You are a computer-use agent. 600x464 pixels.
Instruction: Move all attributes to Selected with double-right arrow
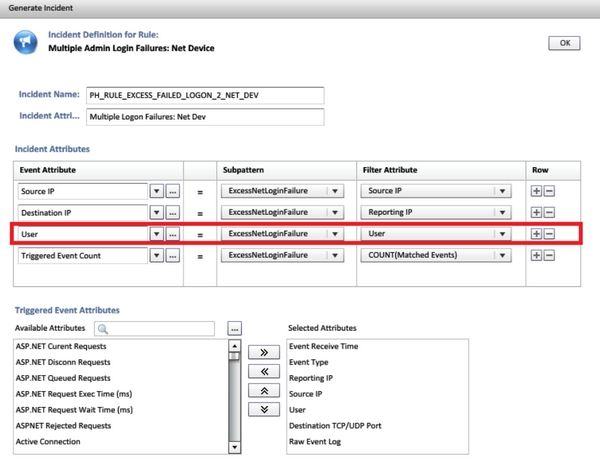click(x=262, y=352)
